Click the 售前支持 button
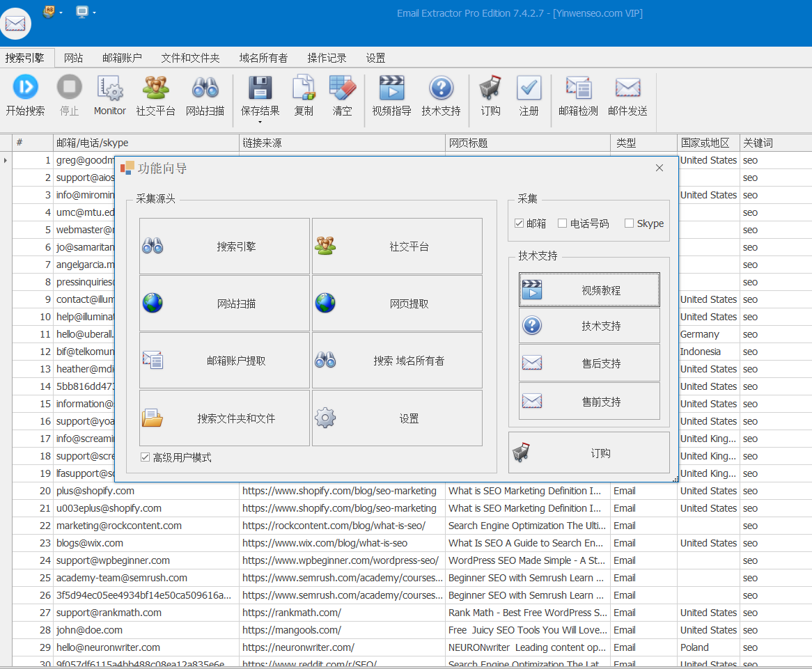Image resolution: width=812 pixels, height=669 pixels. 589,401
